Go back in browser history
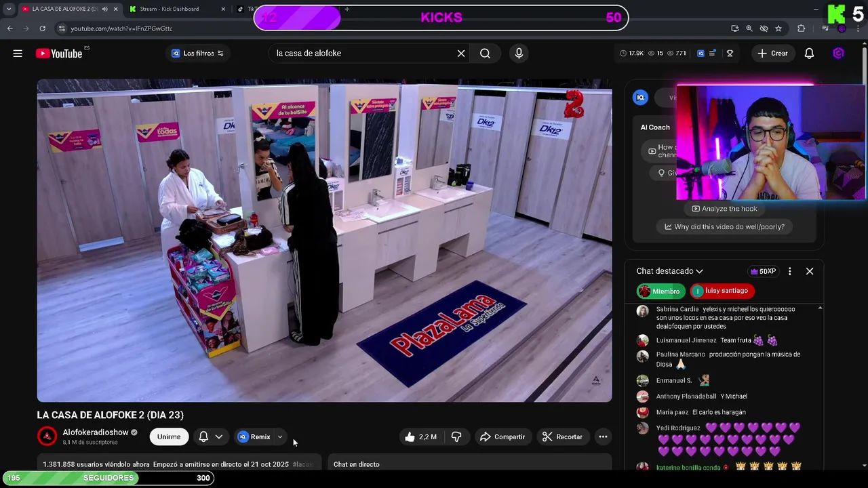The height and width of the screenshot is (488, 868). click(x=9, y=28)
